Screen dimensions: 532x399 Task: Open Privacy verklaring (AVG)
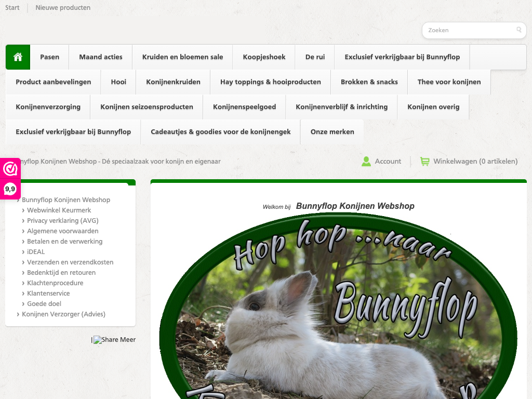[x=63, y=220]
